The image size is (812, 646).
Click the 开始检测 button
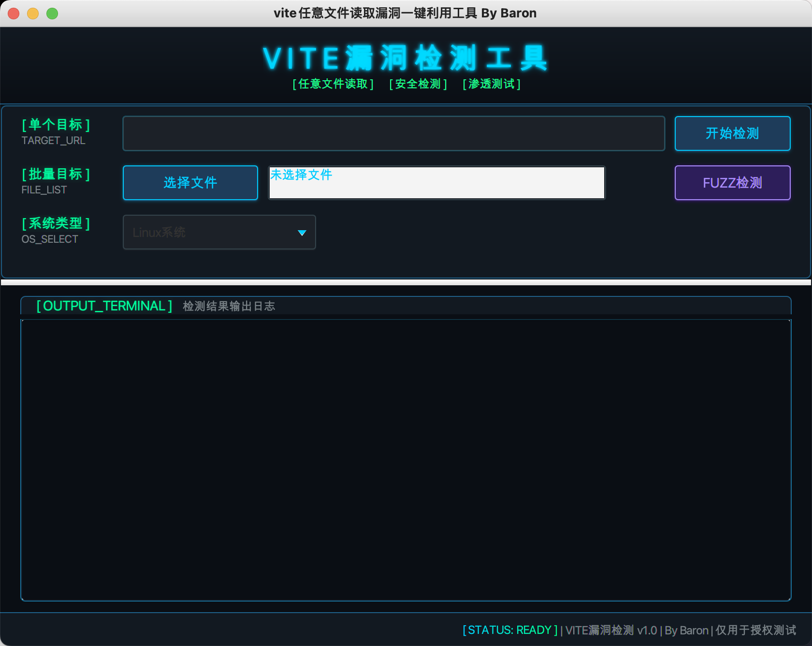732,133
